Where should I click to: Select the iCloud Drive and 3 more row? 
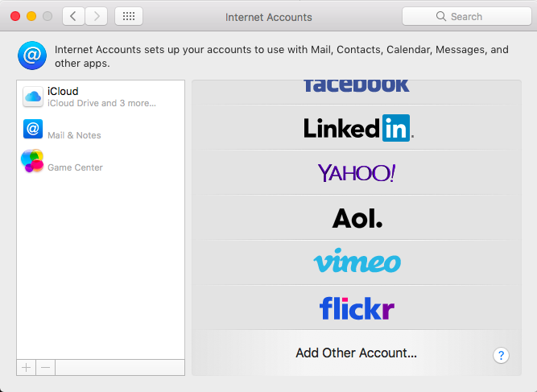(x=101, y=97)
